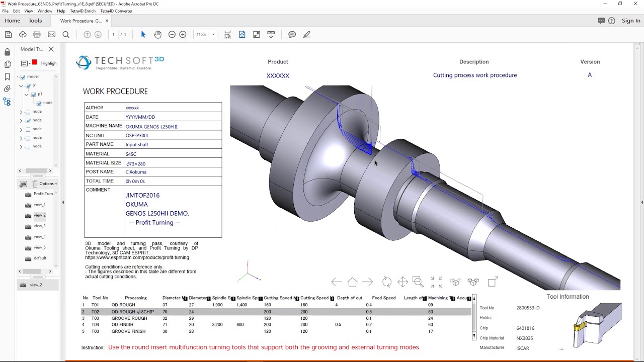Go to next 3D view arrow
This screenshot has width=644, height=362.
tap(368, 282)
